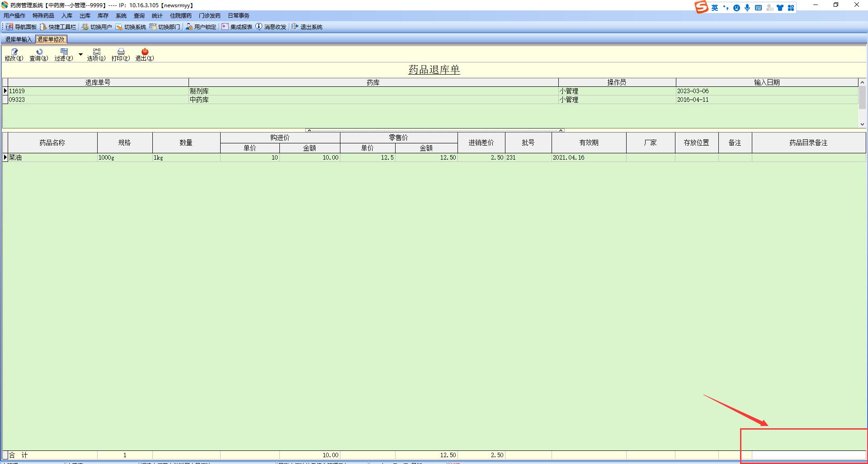Image resolution: width=868 pixels, height=464 pixels.
Task: Click Sogou microphone voice input icon
Action: click(x=747, y=8)
